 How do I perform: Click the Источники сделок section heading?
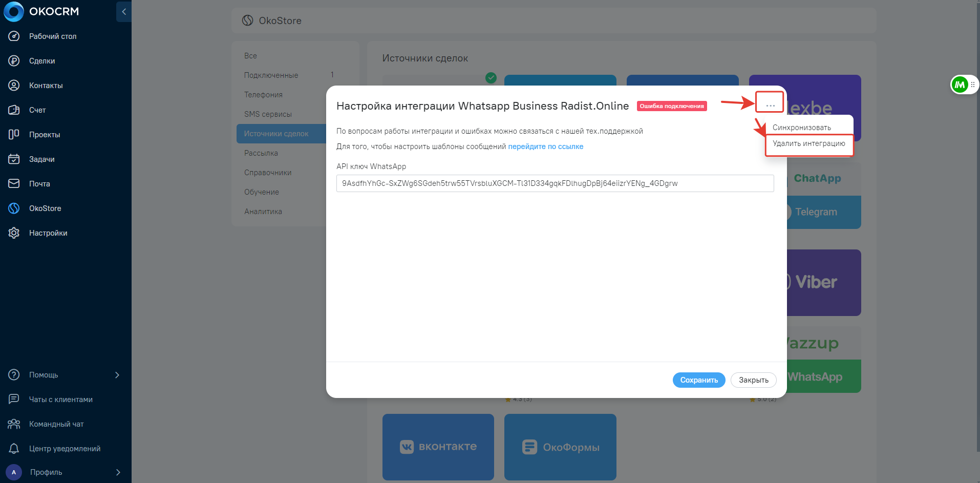(425, 58)
